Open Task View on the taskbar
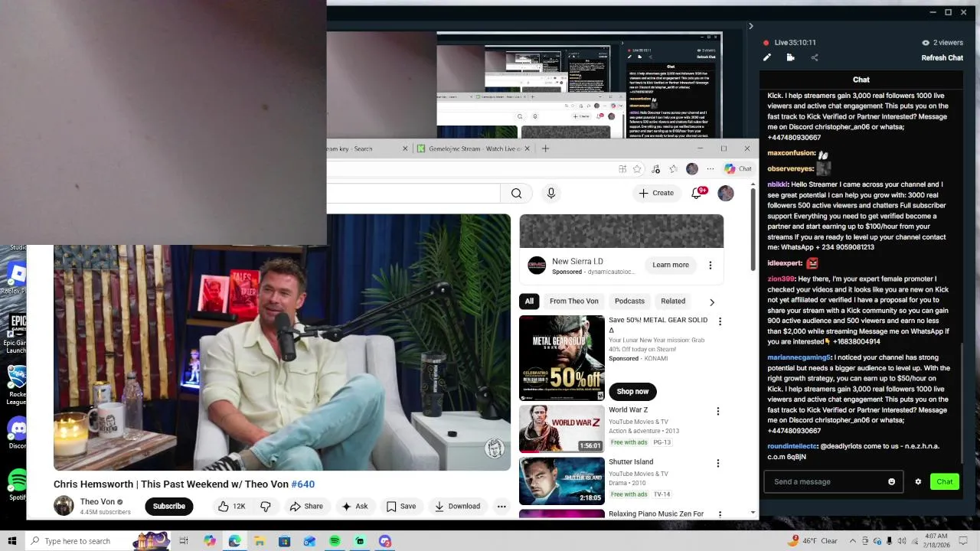This screenshot has width=980, height=551. 184,541
